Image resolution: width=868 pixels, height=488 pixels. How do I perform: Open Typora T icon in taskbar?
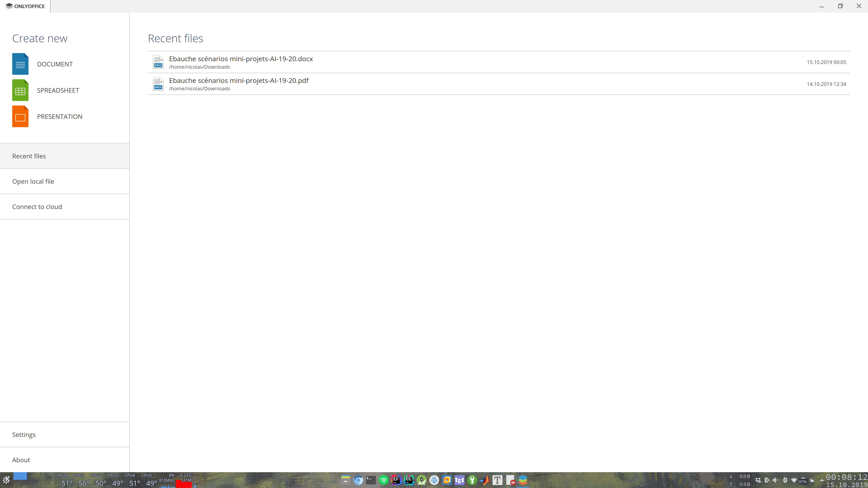coord(497,480)
